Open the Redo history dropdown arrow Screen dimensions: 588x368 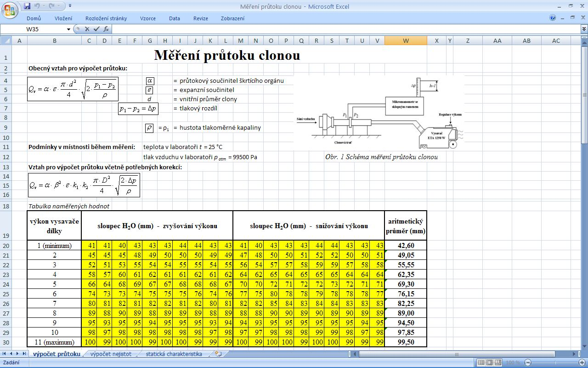58,6
